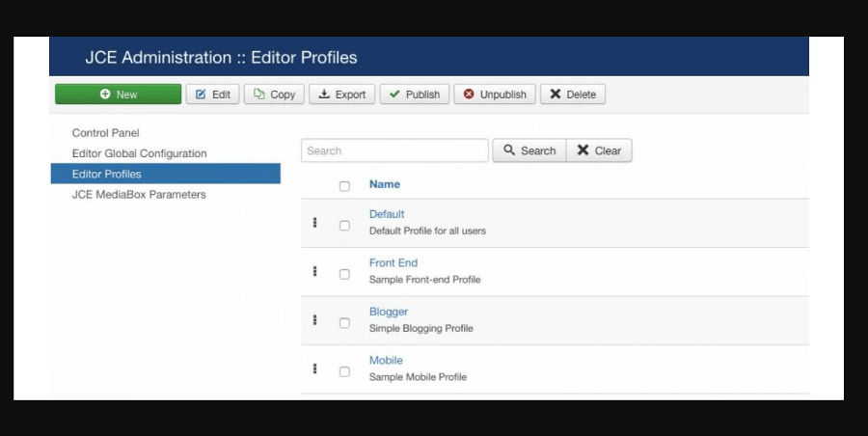Check the Blogger profile checkbox

(x=344, y=323)
